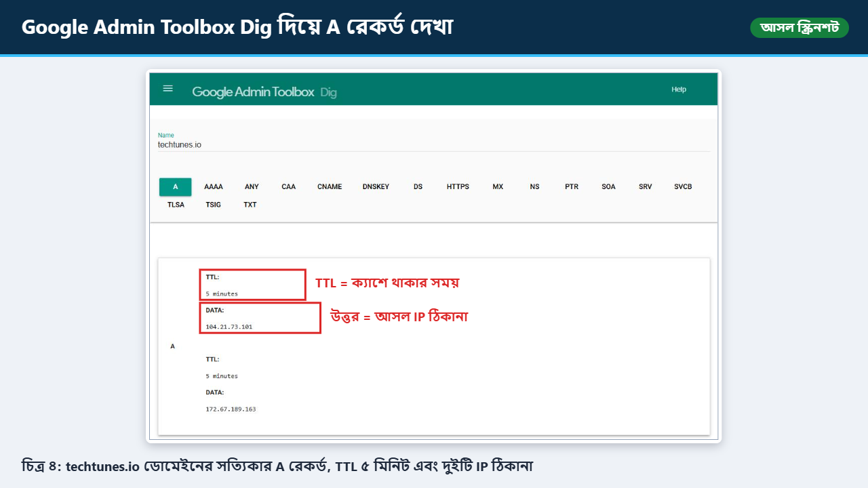Select the A record type button
The width and height of the screenshot is (868, 488).
click(x=176, y=187)
